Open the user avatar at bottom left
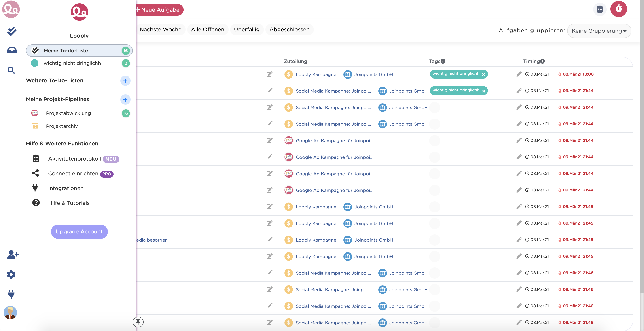The image size is (644, 331). tap(11, 313)
